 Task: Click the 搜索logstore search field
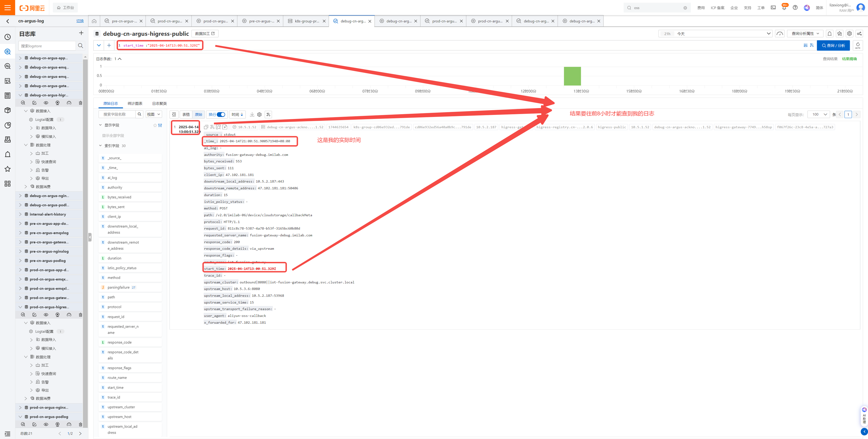pos(47,46)
